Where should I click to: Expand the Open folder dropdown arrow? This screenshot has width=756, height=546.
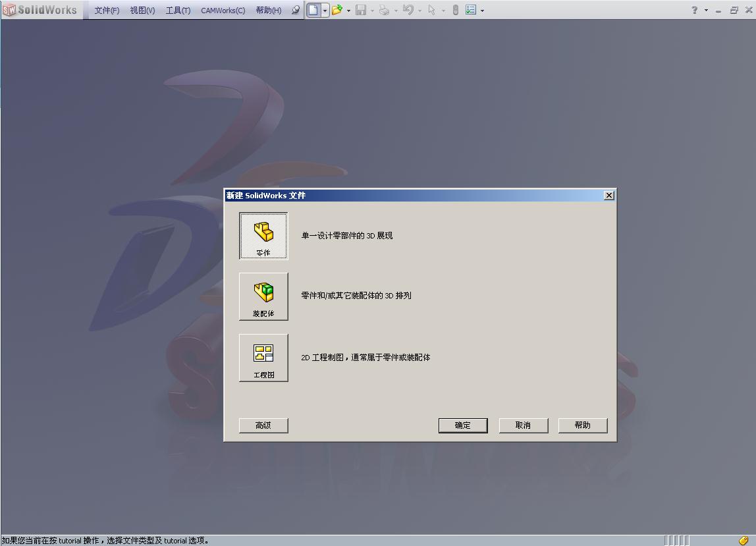(x=348, y=10)
